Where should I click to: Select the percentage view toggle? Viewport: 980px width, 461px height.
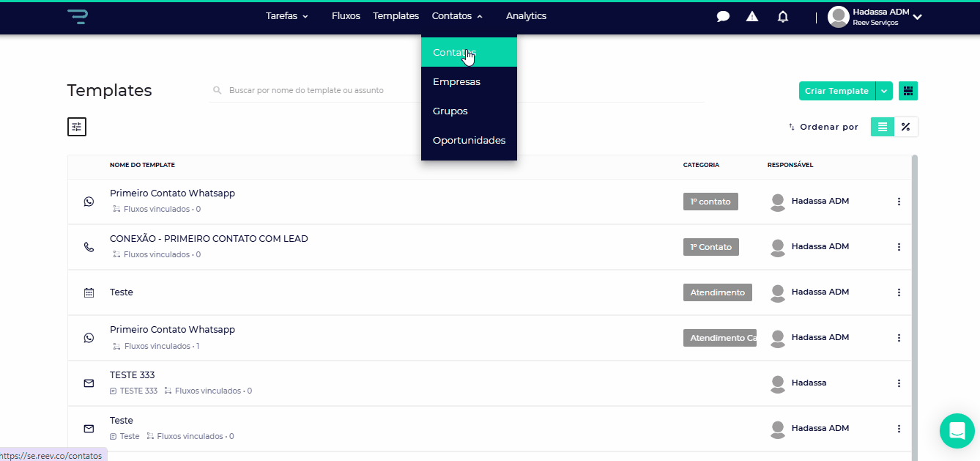(x=906, y=127)
